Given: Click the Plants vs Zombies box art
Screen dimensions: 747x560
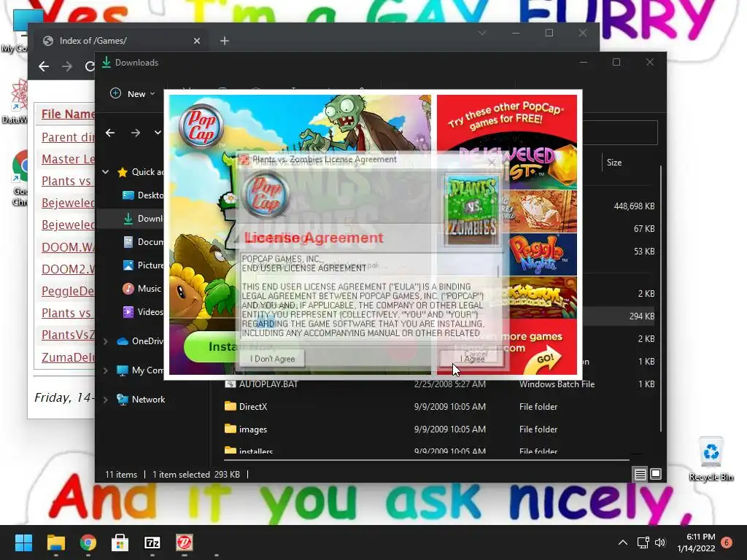Looking at the screenshot, I should pos(471,210).
